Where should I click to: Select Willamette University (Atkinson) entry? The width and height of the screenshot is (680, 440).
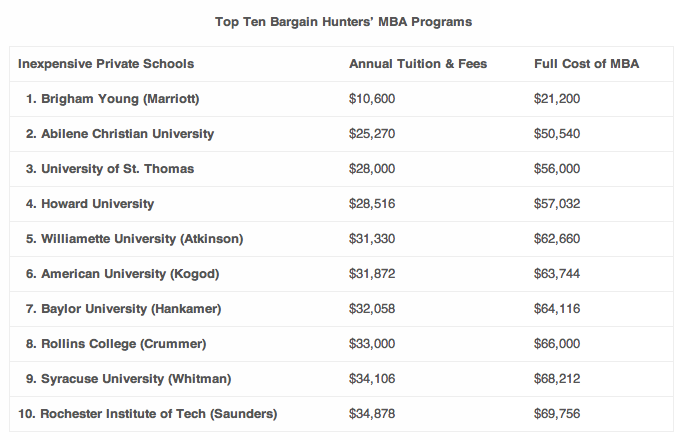pyautogui.click(x=134, y=239)
